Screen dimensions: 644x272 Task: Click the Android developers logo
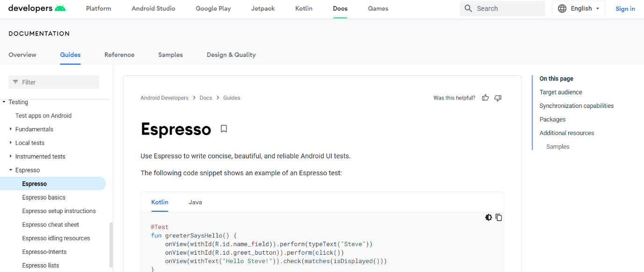click(x=37, y=8)
